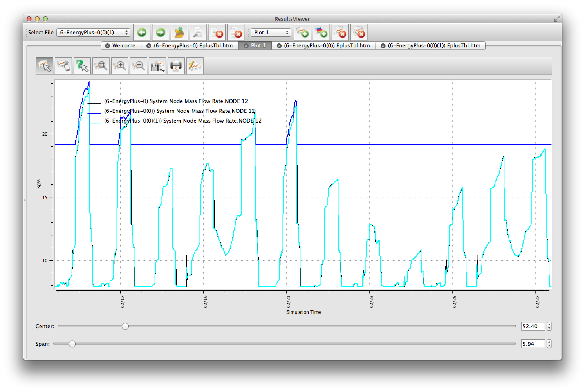Click the kg/s y-axis unit label

tap(38, 184)
